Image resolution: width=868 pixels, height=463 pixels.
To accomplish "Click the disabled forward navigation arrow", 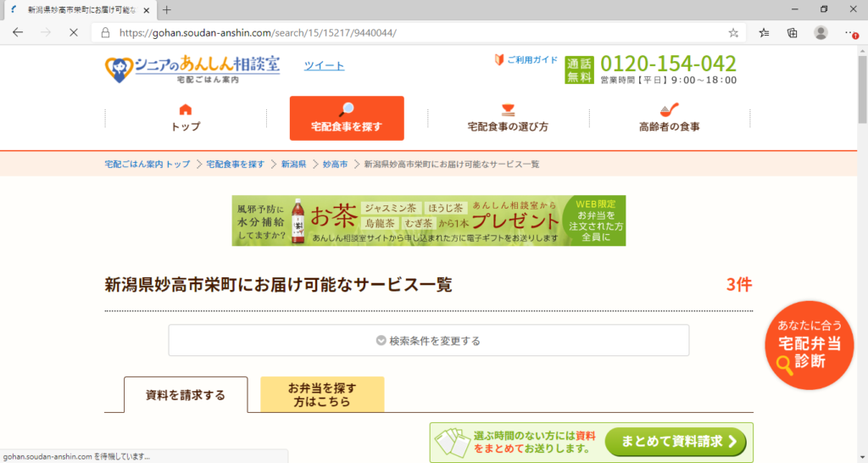I will tap(46, 33).
